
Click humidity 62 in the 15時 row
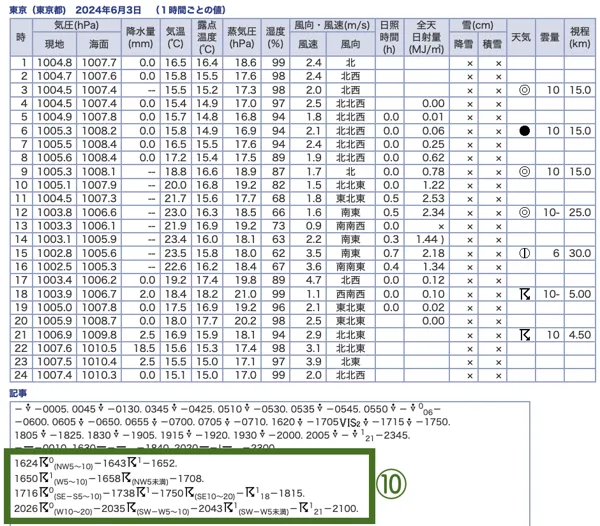279,253
